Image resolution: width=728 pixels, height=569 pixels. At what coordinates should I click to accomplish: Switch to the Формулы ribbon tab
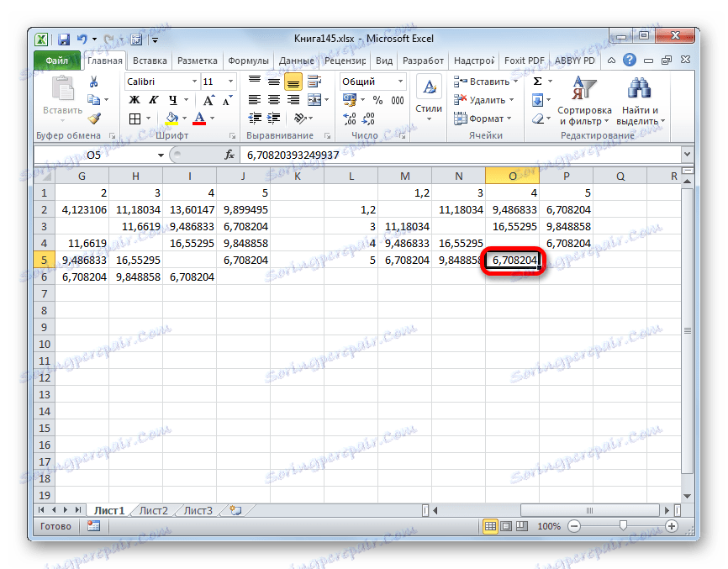248,61
